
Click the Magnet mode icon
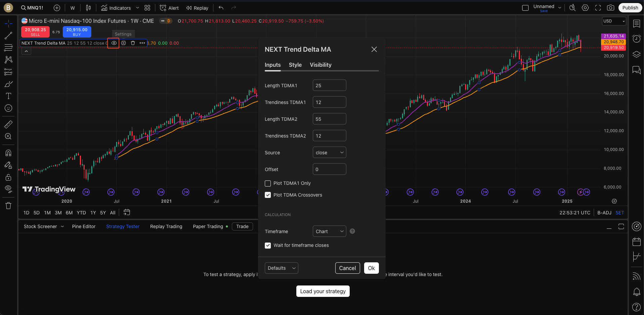pyautogui.click(x=8, y=153)
